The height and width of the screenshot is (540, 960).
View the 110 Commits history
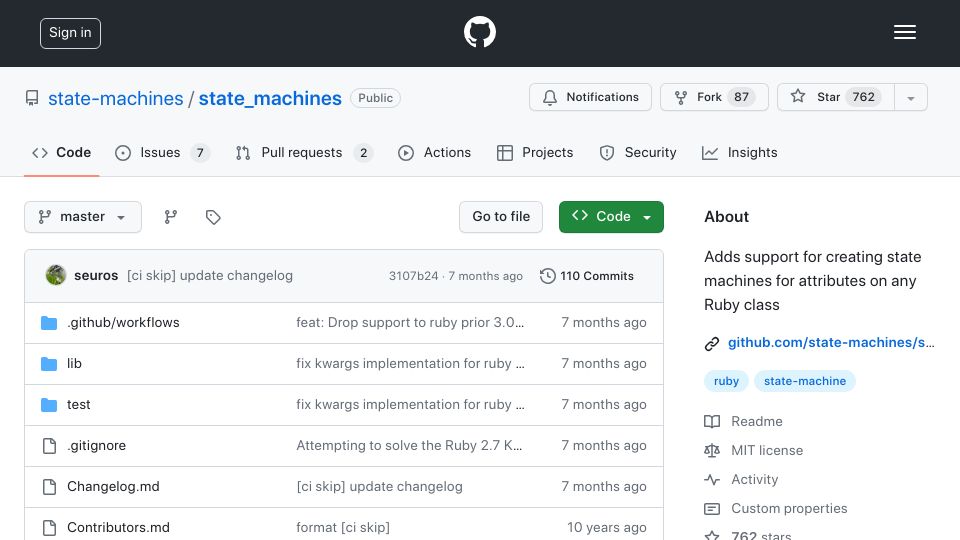[x=587, y=276]
